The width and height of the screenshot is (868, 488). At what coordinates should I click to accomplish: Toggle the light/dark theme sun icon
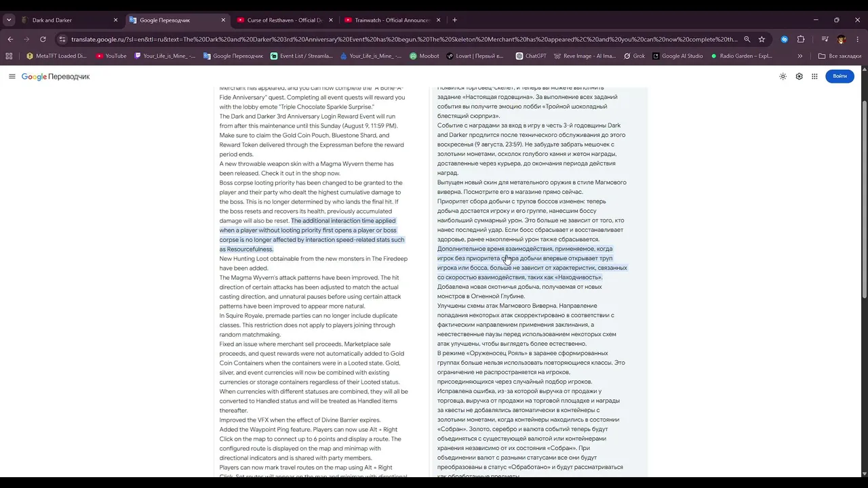[783, 77]
